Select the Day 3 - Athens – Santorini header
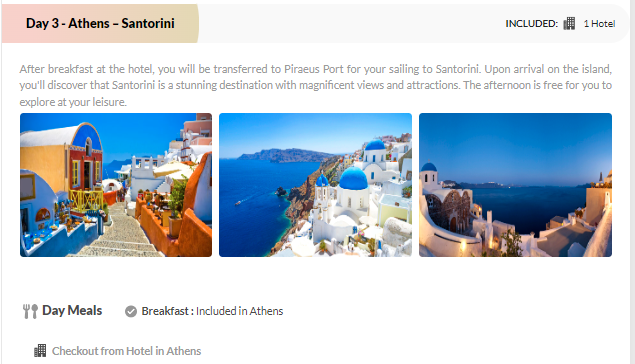Image resolution: width=635 pixels, height=364 pixels. 100,23
